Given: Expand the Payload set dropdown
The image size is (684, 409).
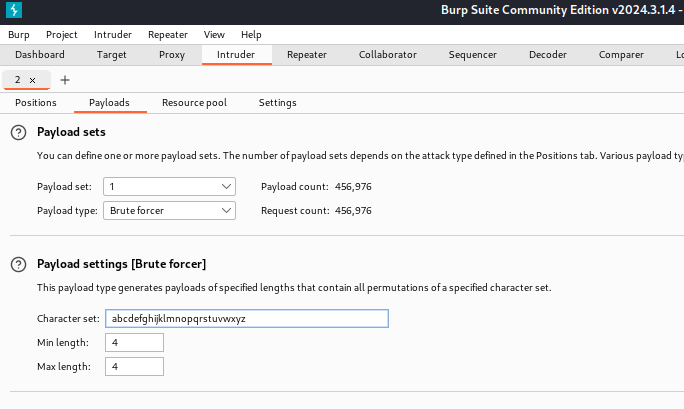Looking at the screenshot, I should 169,187.
